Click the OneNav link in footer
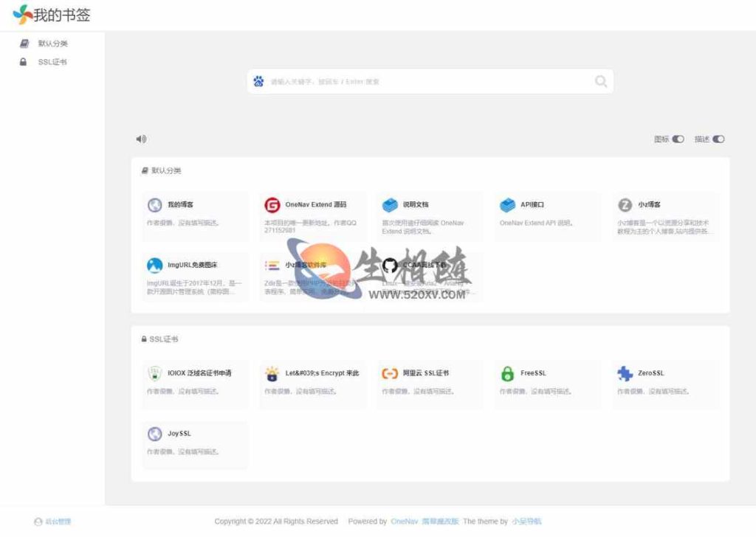This screenshot has height=537, width=756. click(403, 522)
